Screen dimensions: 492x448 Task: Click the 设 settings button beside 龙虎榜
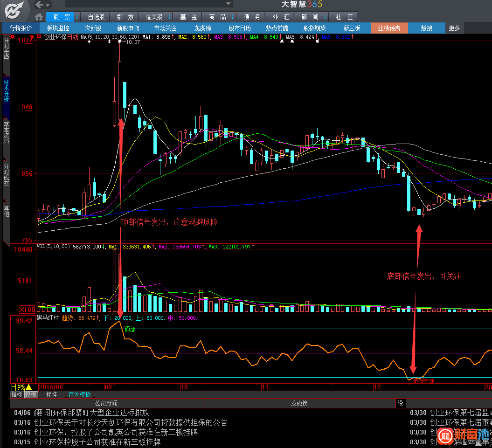401,403
